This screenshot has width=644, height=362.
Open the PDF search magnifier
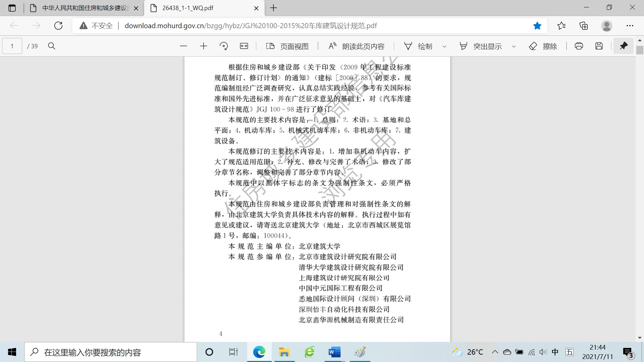[51, 46]
